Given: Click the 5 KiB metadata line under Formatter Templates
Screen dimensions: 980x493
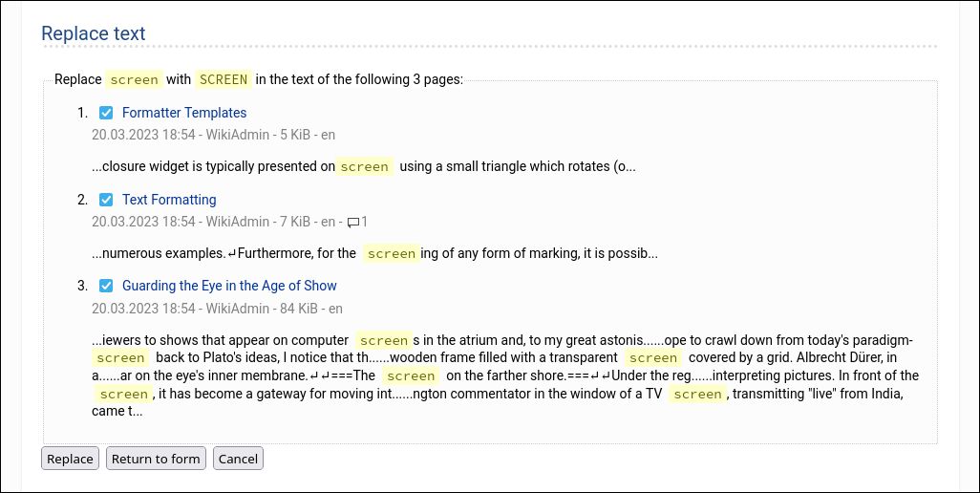Looking at the screenshot, I should [x=213, y=135].
